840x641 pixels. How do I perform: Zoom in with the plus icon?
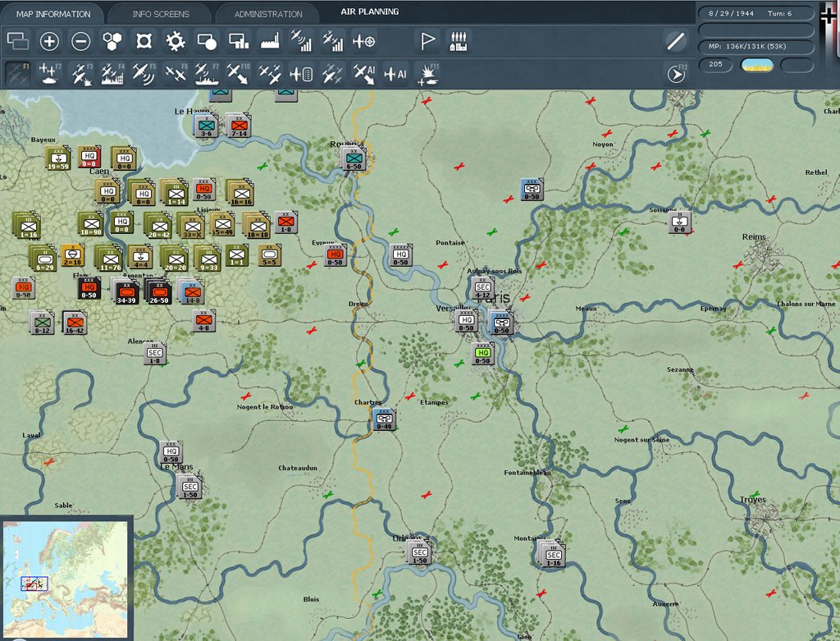[49, 41]
